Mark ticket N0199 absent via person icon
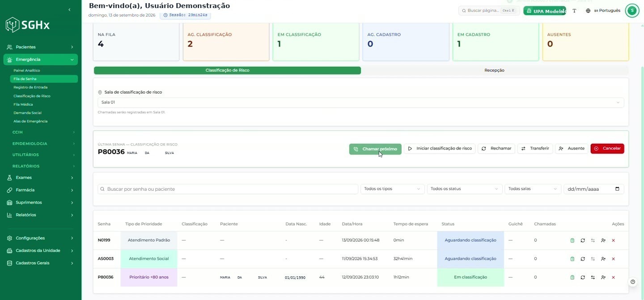This screenshot has height=300, width=644. click(x=603, y=240)
